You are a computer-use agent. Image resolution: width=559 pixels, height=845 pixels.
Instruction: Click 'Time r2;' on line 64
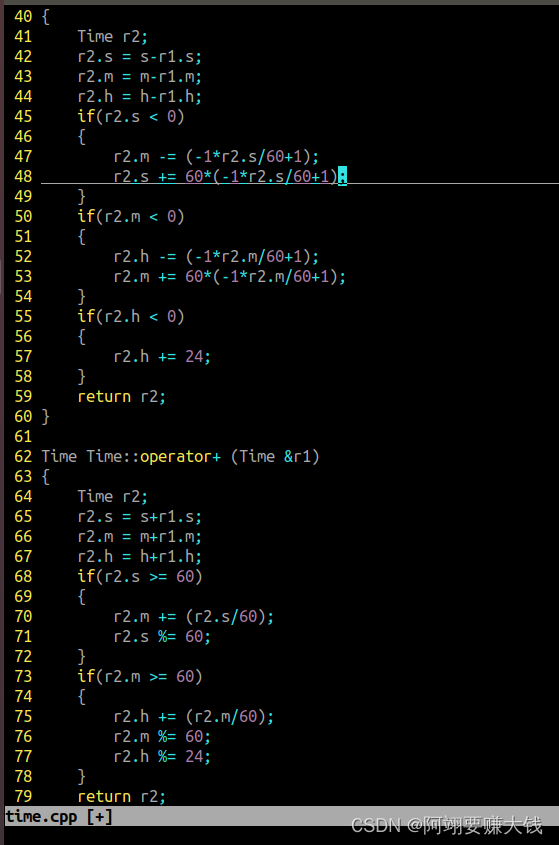[x=112, y=496]
